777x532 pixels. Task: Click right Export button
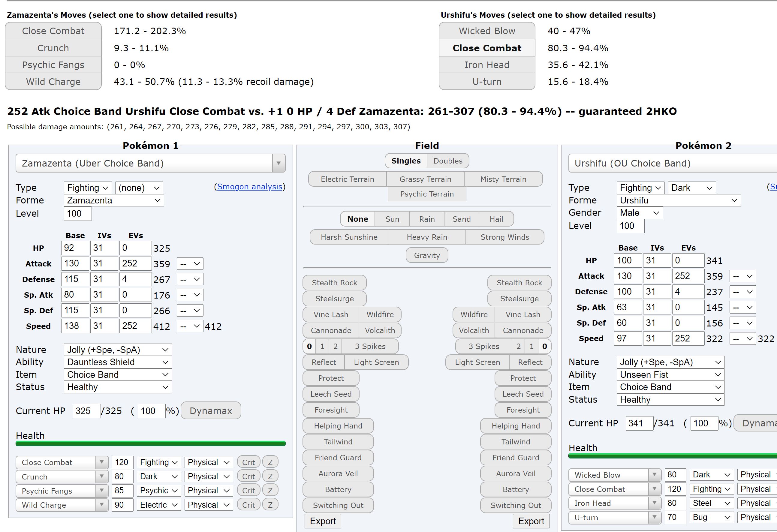click(x=531, y=521)
